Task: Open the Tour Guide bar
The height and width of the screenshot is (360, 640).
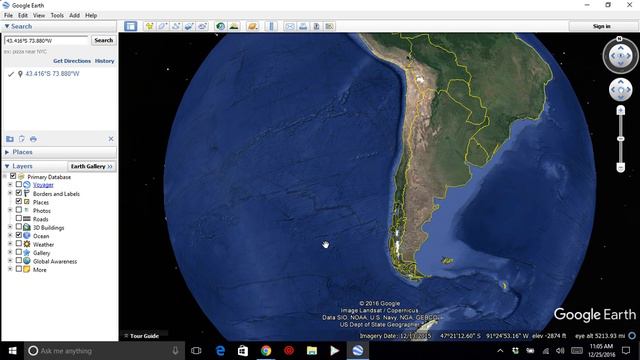Action: 144,336
